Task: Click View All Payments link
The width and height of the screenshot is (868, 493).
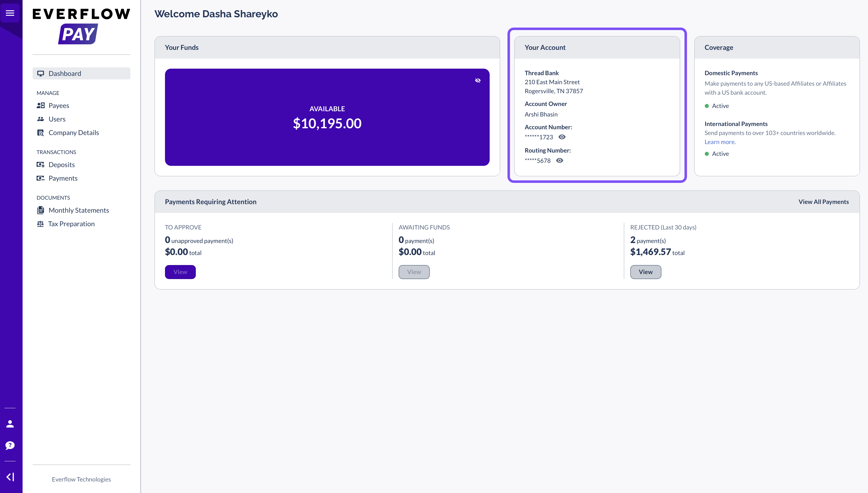Action: 823,202
